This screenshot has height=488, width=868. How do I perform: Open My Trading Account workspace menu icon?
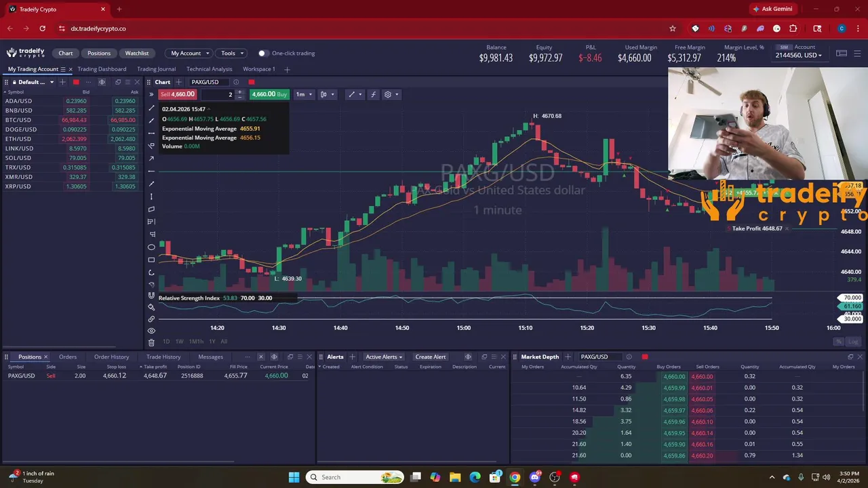(63, 69)
